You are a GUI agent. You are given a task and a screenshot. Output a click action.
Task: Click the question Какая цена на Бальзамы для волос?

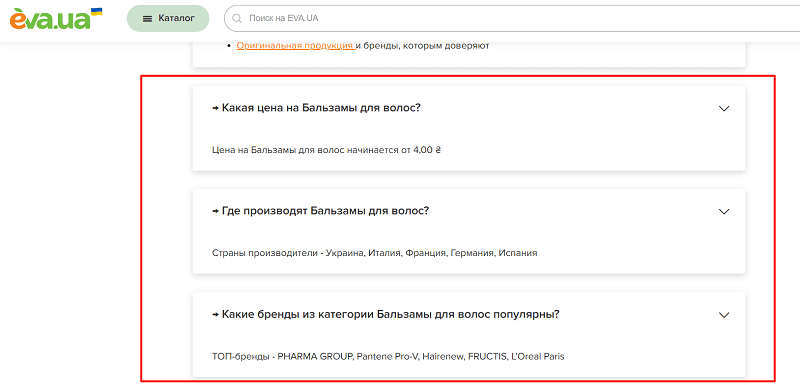(x=316, y=108)
